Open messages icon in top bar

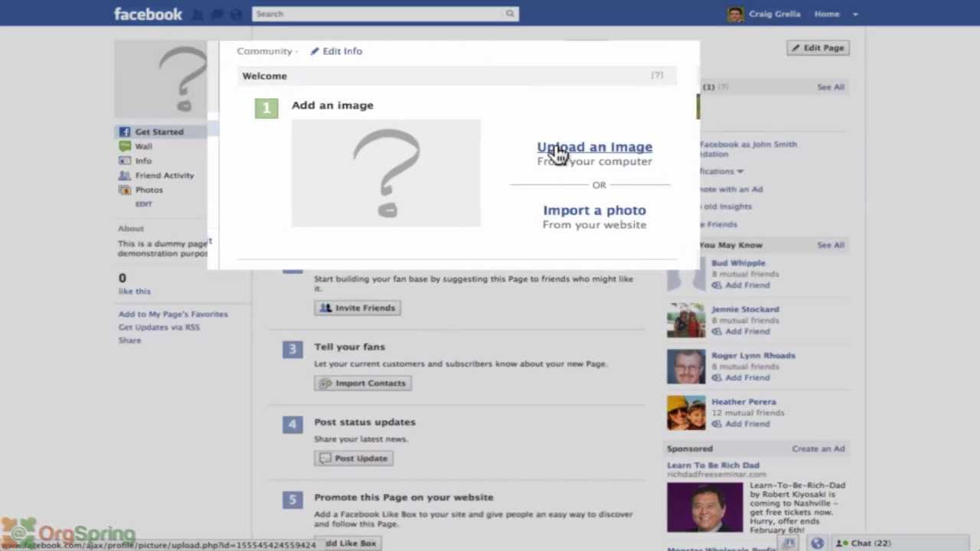click(217, 14)
